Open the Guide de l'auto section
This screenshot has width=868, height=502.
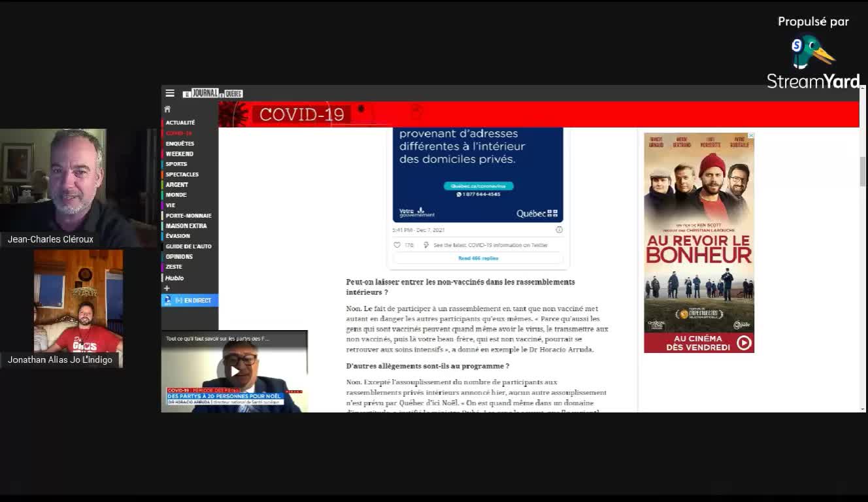coord(189,246)
